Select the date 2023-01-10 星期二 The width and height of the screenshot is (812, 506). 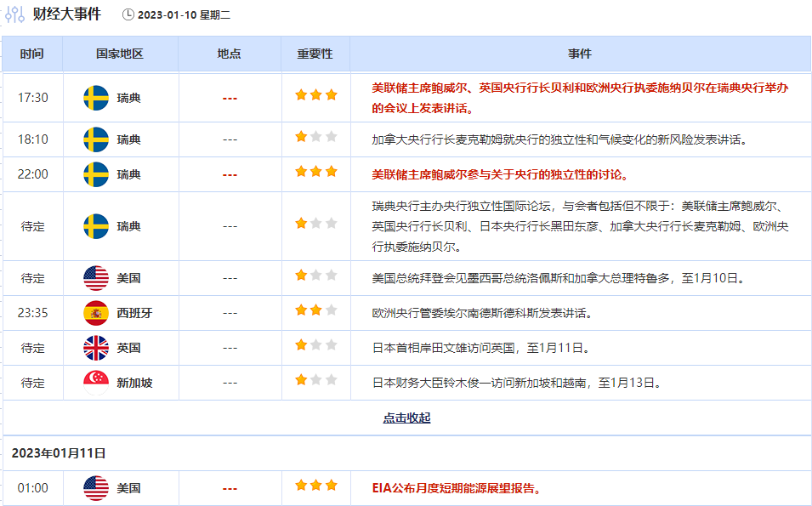point(184,15)
